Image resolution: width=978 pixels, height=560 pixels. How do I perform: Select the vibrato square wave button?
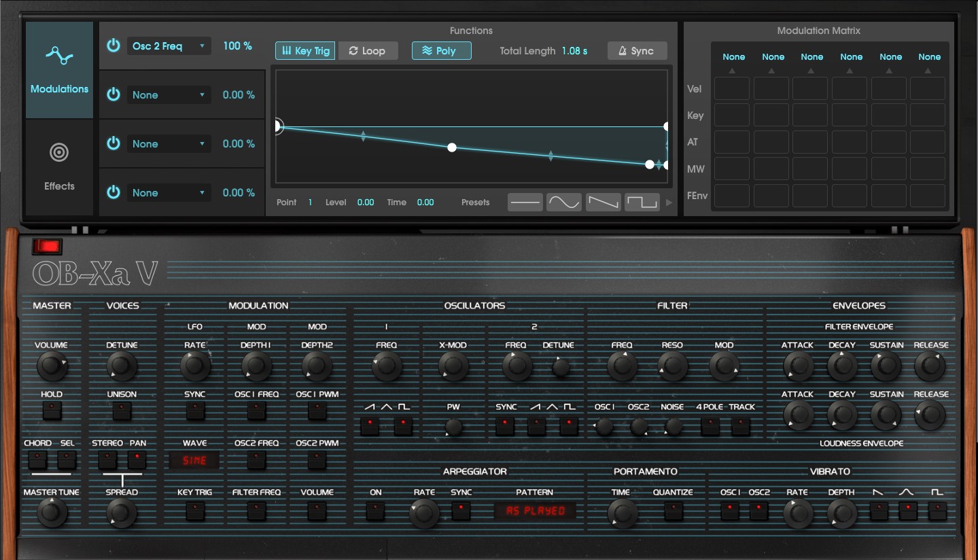tap(937, 510)
